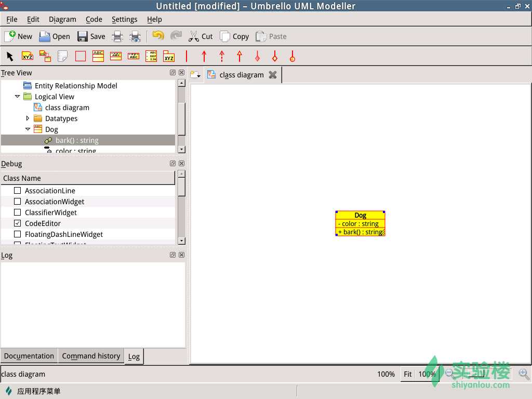Close the Log panel
This screenshot has width=532, height=399.
coord(181,255)
